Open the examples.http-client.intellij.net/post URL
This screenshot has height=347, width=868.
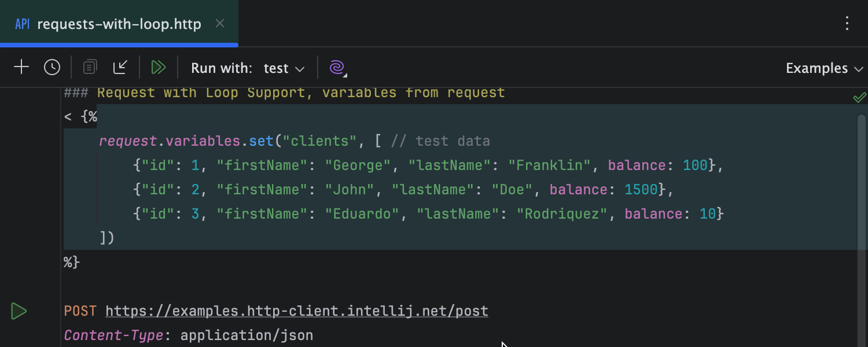click(x=296, y=311)
